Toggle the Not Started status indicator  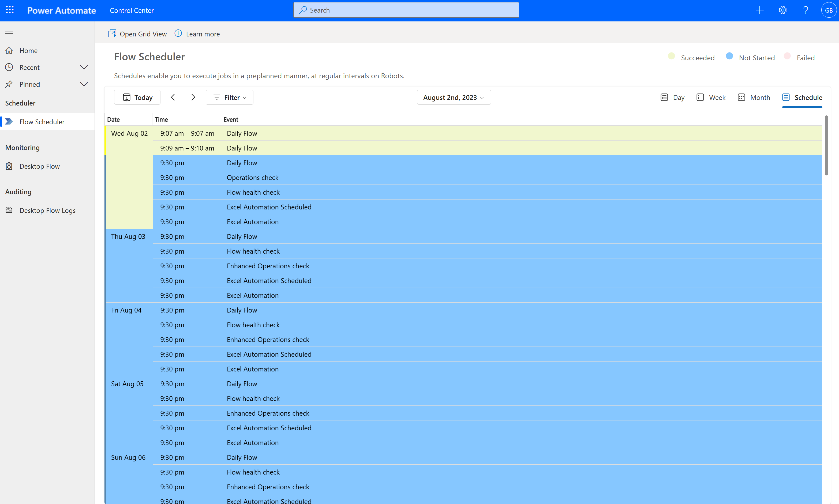click(x=730, y=57)
